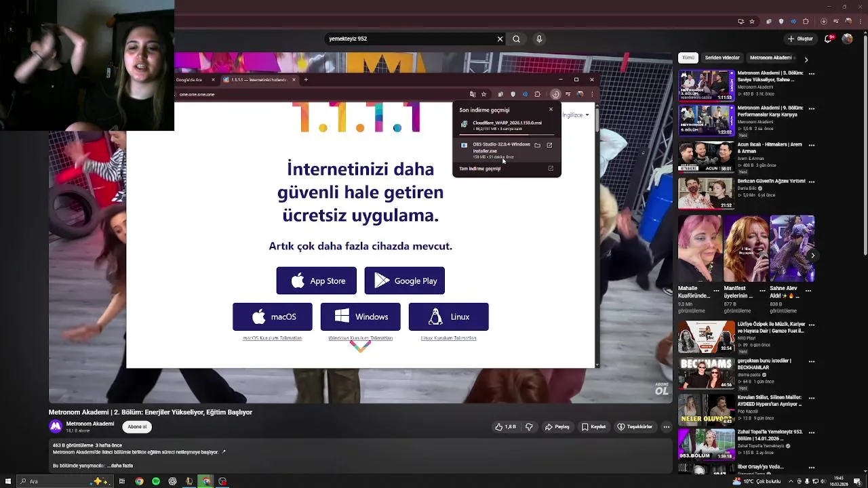Image resolution: width=868 pixels, height=488 pixels.
Task: Select the Metronom Akademi filter chip
Action: point(771,58)
